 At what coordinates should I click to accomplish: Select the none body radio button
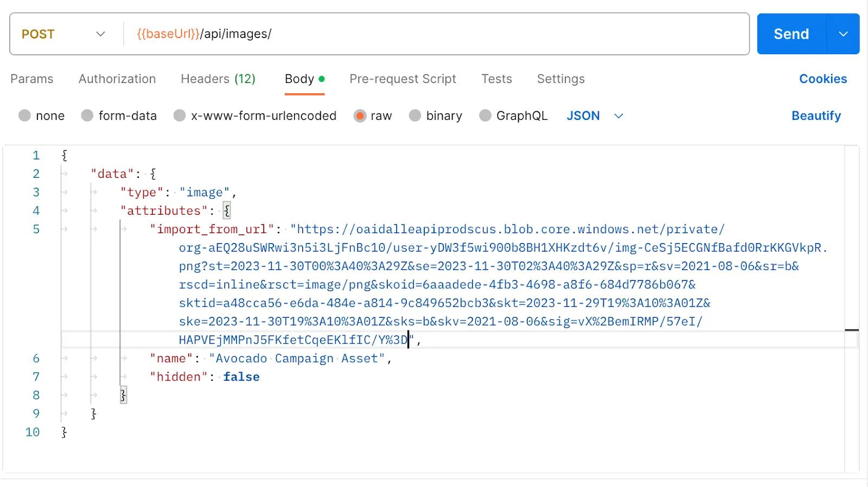24,116
